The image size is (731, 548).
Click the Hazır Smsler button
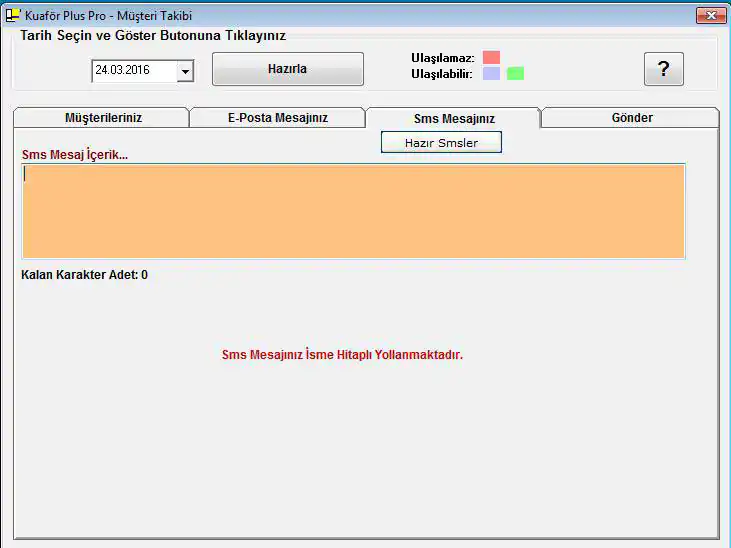pyautogui.click(x=441, y=143)
